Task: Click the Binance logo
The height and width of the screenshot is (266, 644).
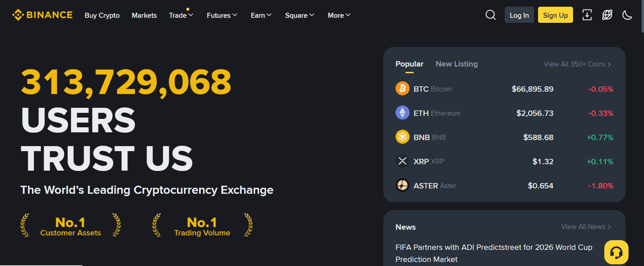Action: pos(42,15)
